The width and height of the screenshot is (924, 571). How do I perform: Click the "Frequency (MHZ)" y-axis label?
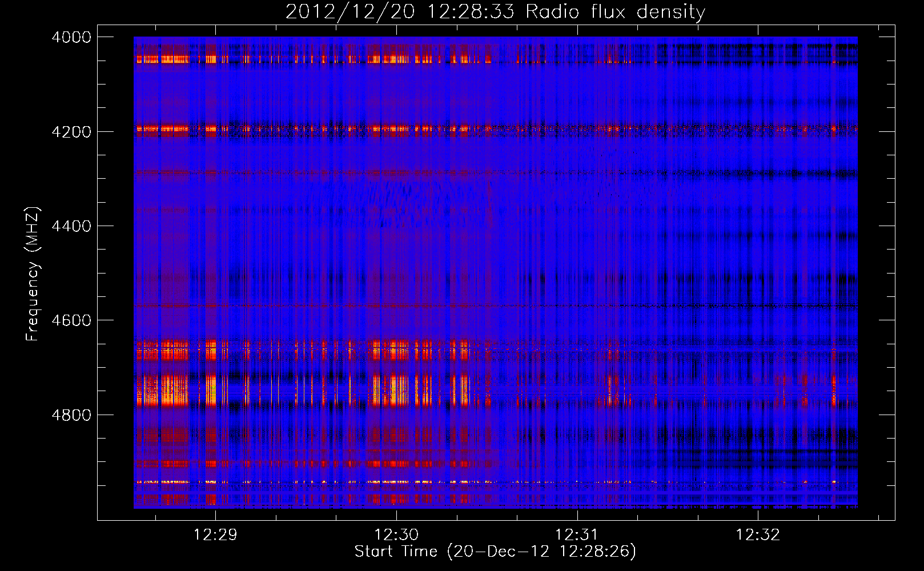pyautogui.click(x=33, y=274)
